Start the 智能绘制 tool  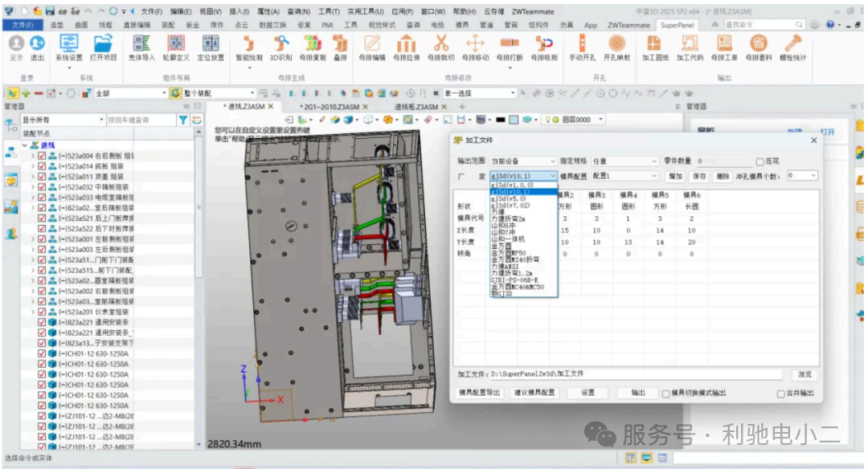click(x=249, y=48)
